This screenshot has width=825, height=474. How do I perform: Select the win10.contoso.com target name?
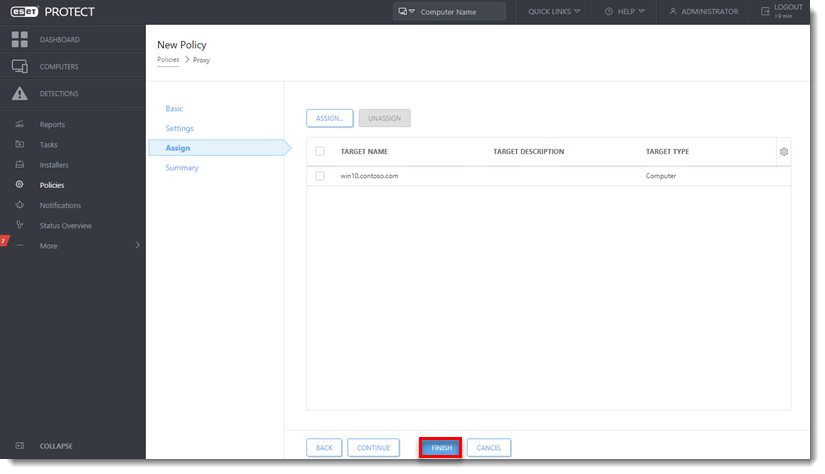click(369, 176)
